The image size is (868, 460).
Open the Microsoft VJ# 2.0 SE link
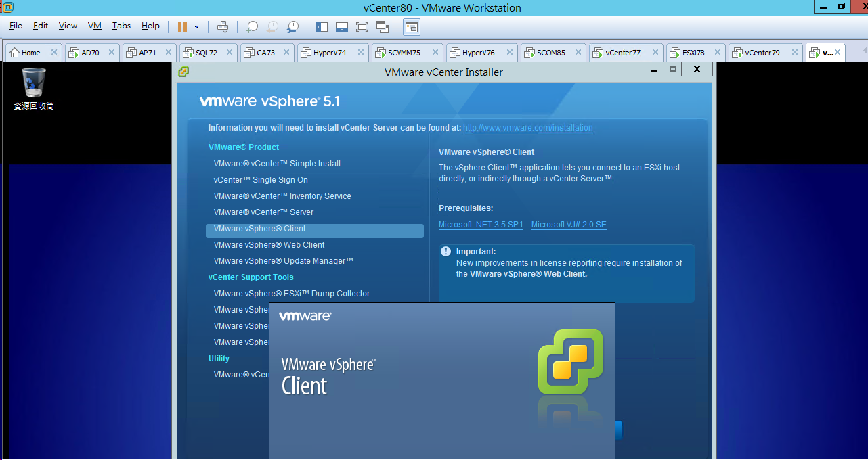[569, 225]
